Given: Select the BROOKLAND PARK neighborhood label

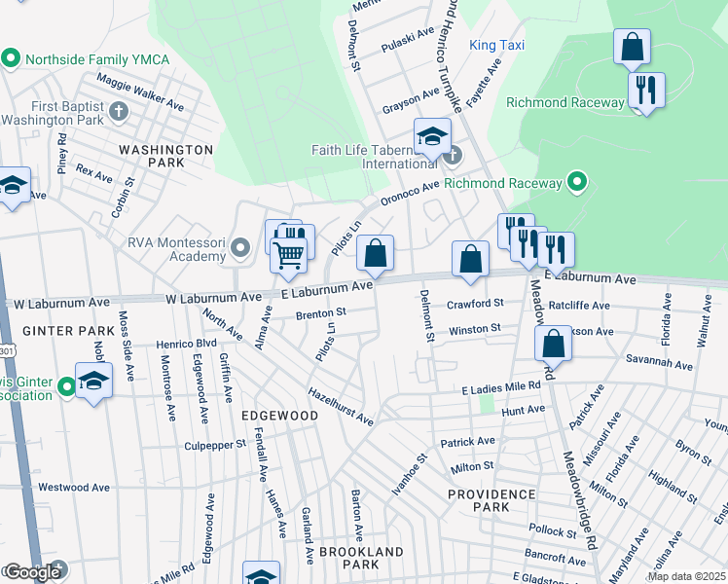Looking at the screenshot, I should (361, 558).
